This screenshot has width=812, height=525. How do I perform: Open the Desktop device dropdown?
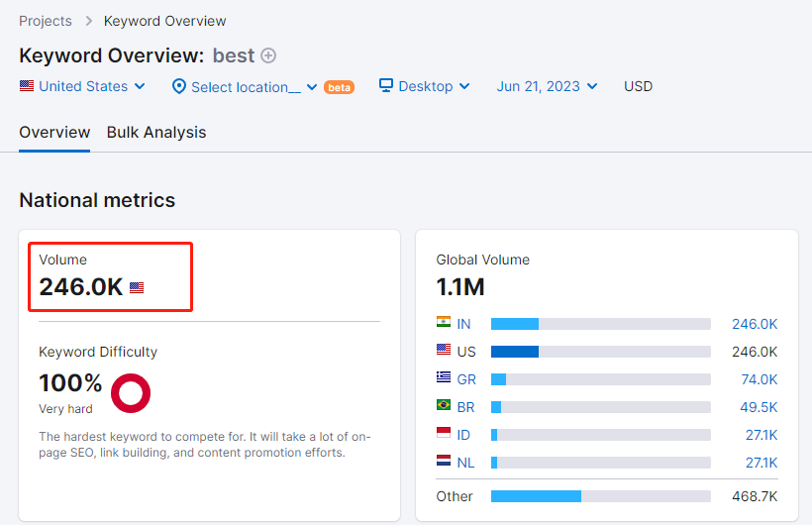click(425, 86)
